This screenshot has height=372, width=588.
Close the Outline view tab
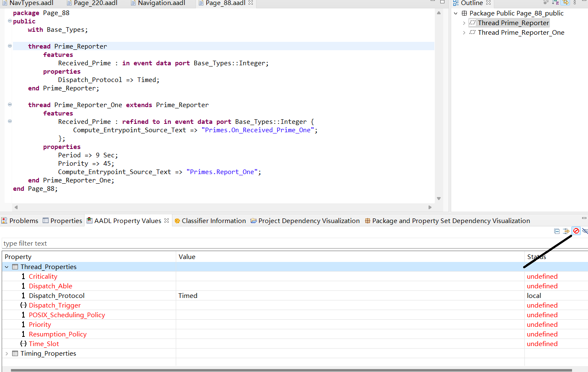488,3
